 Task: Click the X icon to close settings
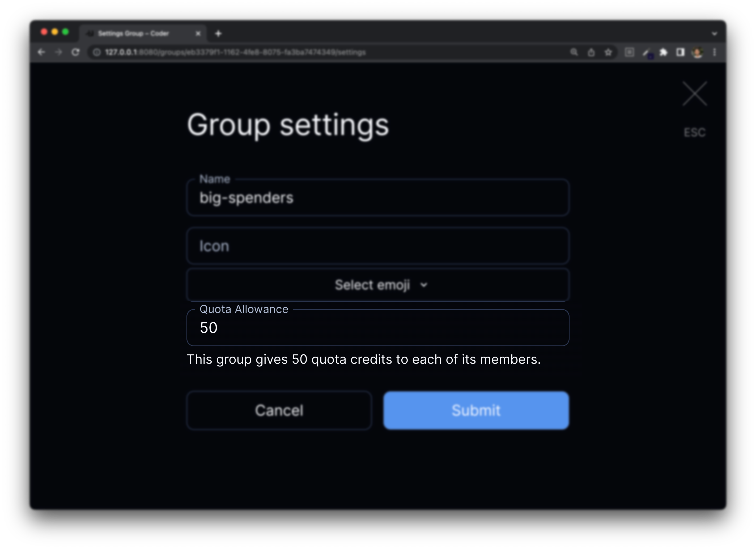(x=694, y=94)
